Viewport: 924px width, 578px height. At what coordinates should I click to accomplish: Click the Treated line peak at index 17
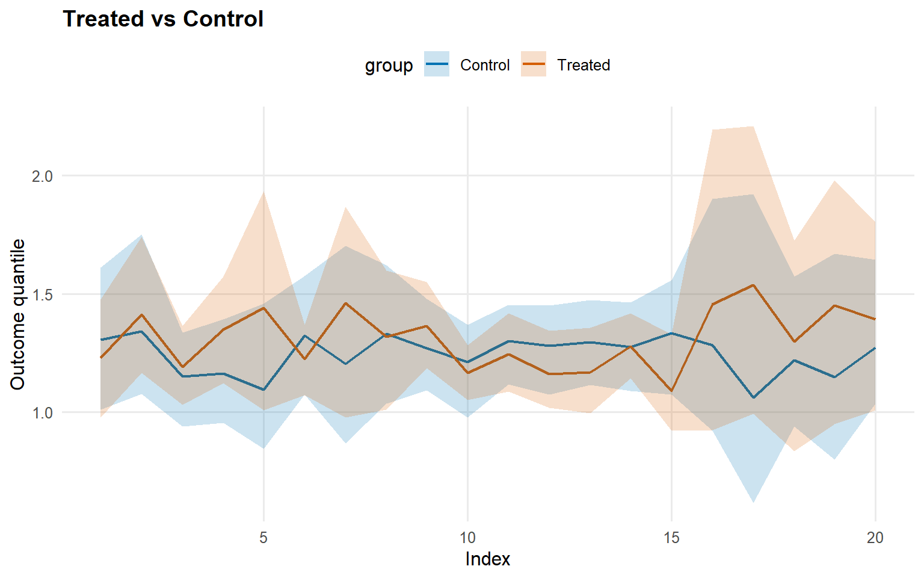click(753, 285)
